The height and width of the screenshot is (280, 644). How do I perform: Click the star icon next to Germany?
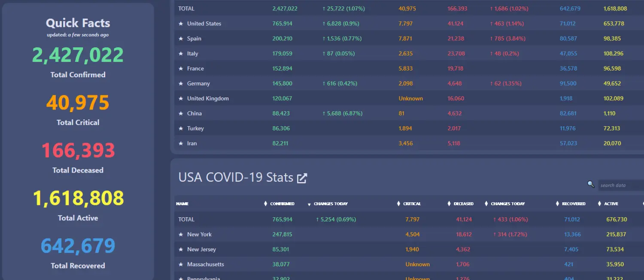click(x=181, y=84)
